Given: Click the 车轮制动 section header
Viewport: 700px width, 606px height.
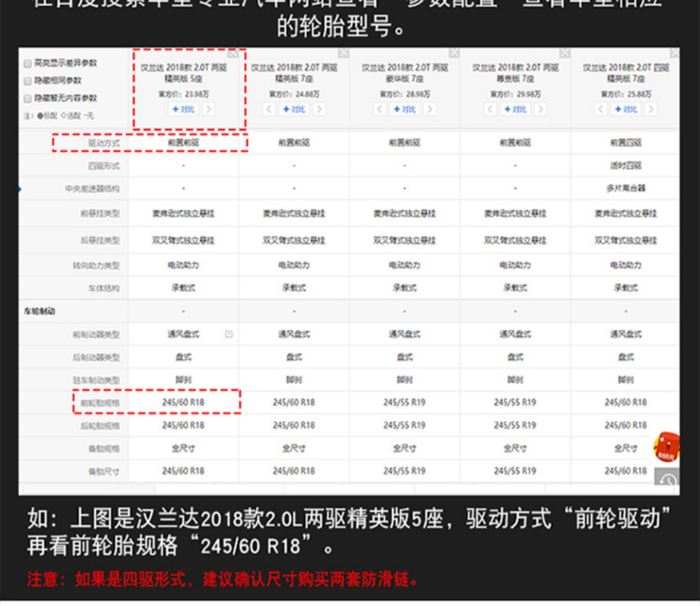Looking at the screenshot, I should coord(40,311).
